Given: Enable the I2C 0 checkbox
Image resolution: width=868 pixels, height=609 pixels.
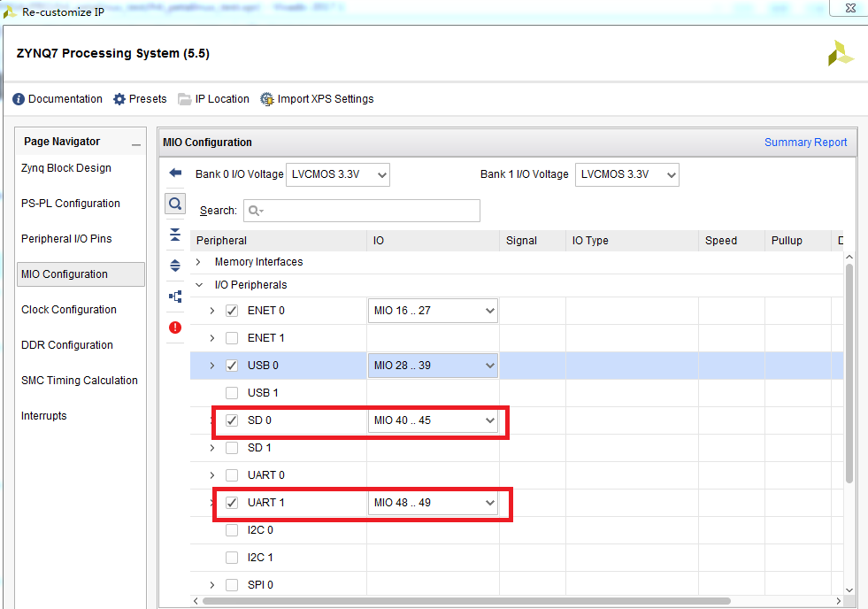Looking at the screenshot, I should 232,530.
